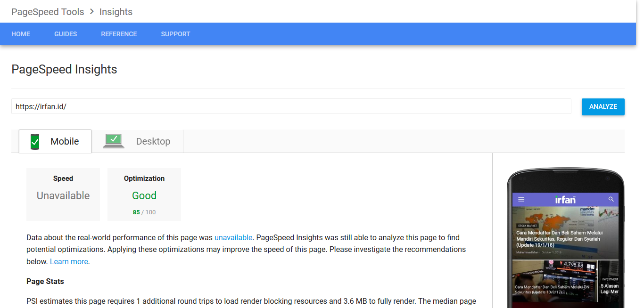The image size is (644, 308).
Task: Open hamburger menu in phone preview
Action: (521, 199)
